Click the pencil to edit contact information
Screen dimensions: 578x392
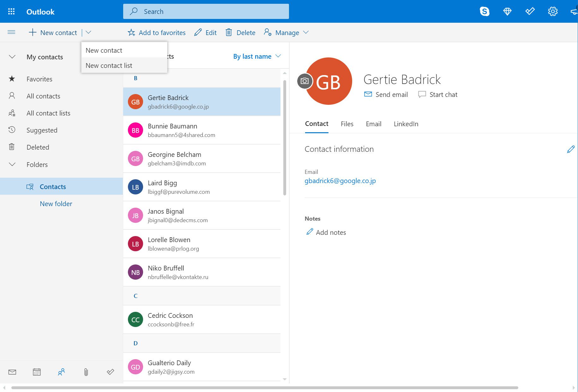(571, 149)
